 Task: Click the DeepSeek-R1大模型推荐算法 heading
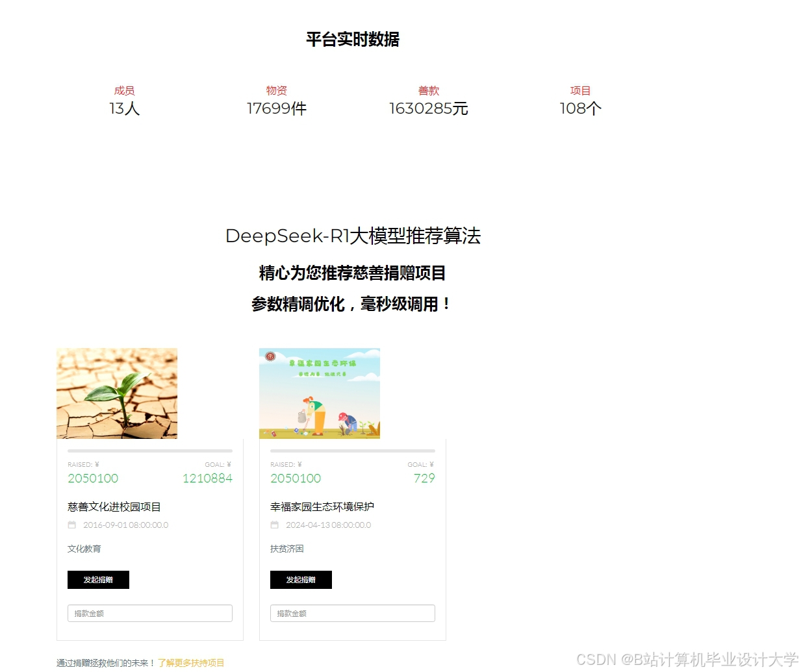click(353, 236)
